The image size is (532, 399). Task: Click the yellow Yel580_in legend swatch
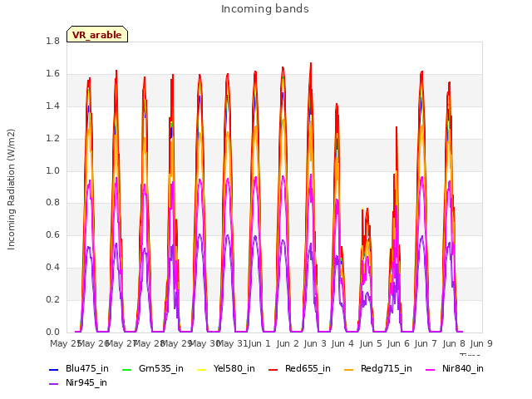tap(202, 369)
